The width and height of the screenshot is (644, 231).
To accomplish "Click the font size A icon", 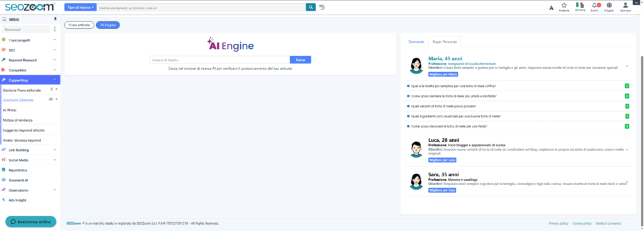I will (x=551, y=8).
